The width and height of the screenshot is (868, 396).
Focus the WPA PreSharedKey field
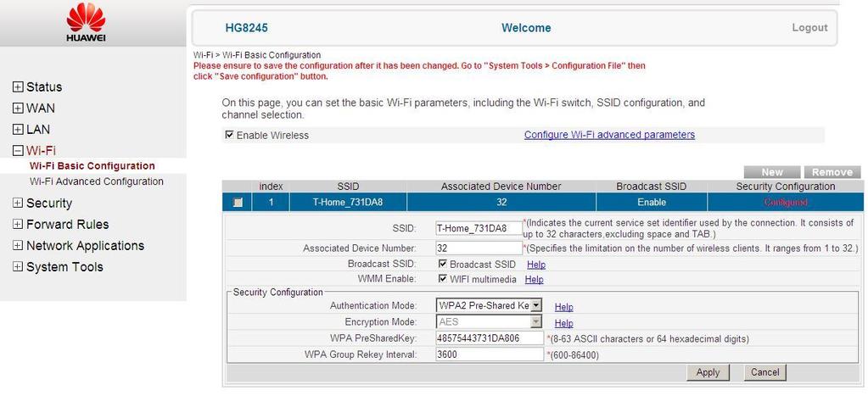(490, 338)
